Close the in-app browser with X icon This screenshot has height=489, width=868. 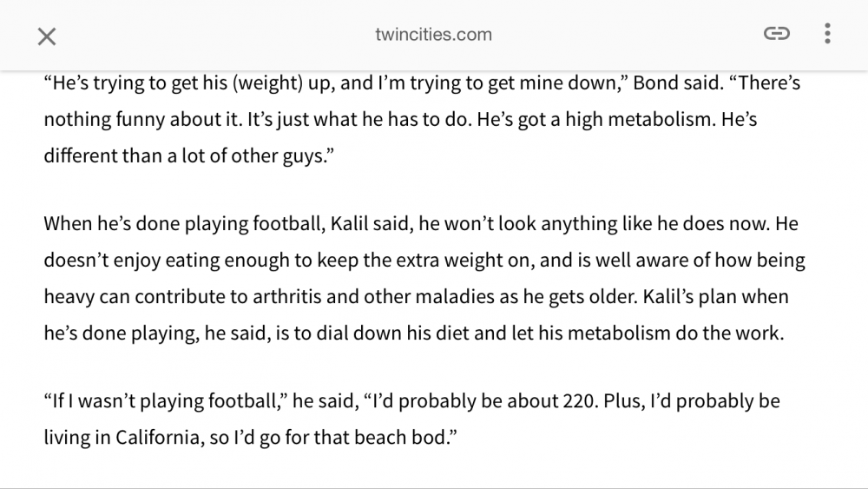tap(47, 36)
